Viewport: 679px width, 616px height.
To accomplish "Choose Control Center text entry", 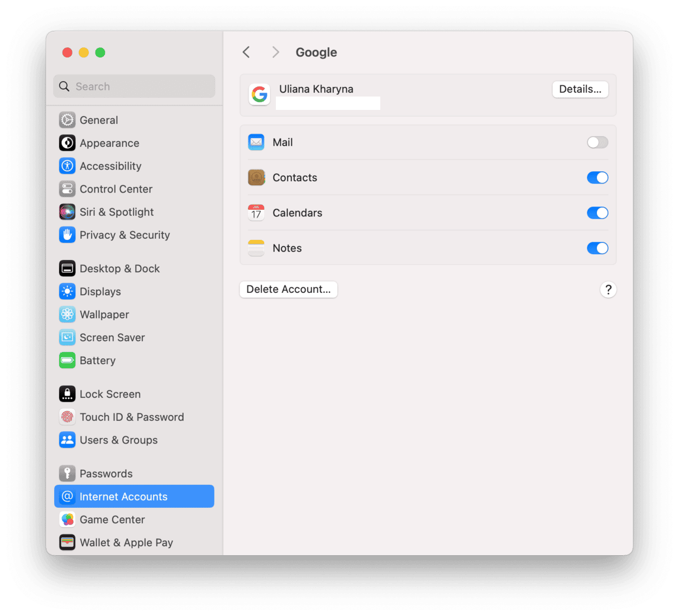I will (116, 189).
